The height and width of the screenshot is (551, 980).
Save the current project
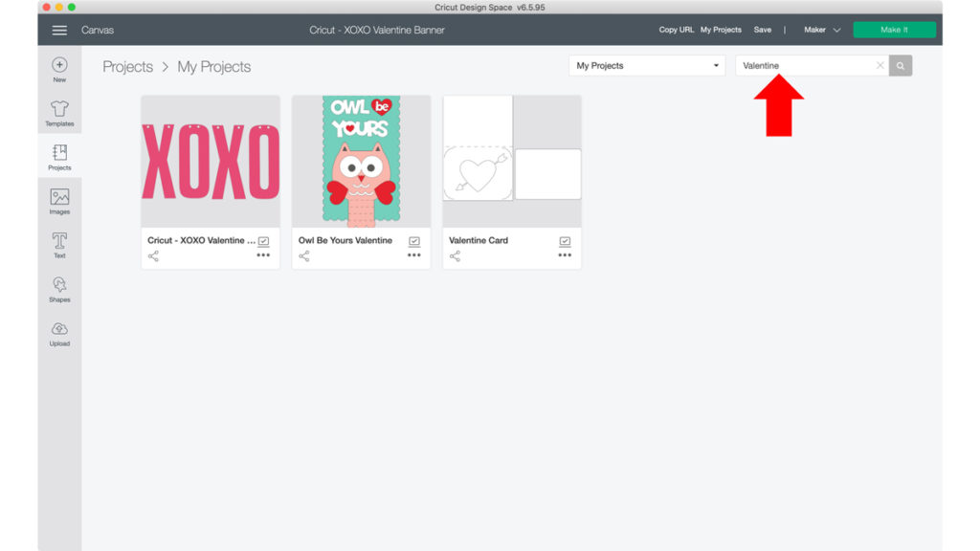[763, 30]
